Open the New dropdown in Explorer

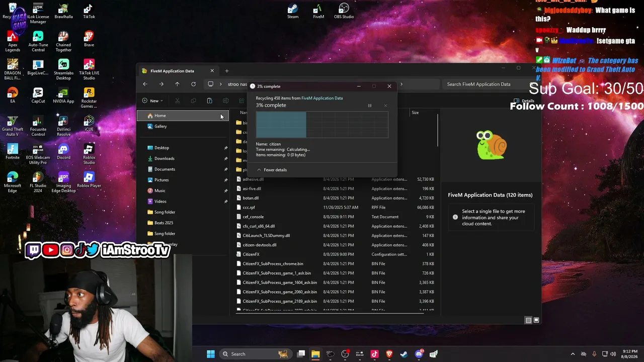coord(152,101)
